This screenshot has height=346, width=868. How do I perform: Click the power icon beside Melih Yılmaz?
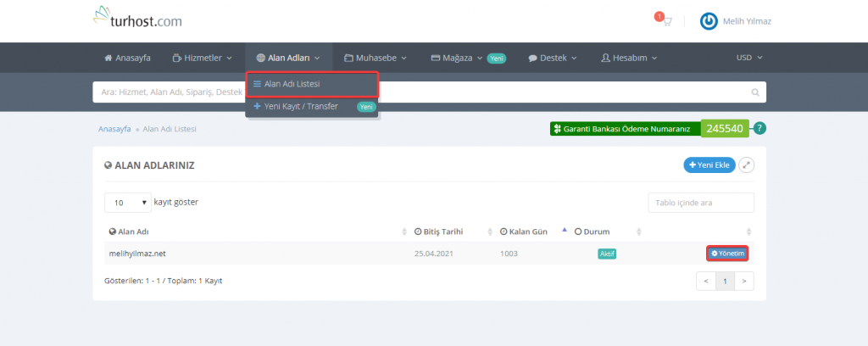pyautogui.click(x=709, y=21)
